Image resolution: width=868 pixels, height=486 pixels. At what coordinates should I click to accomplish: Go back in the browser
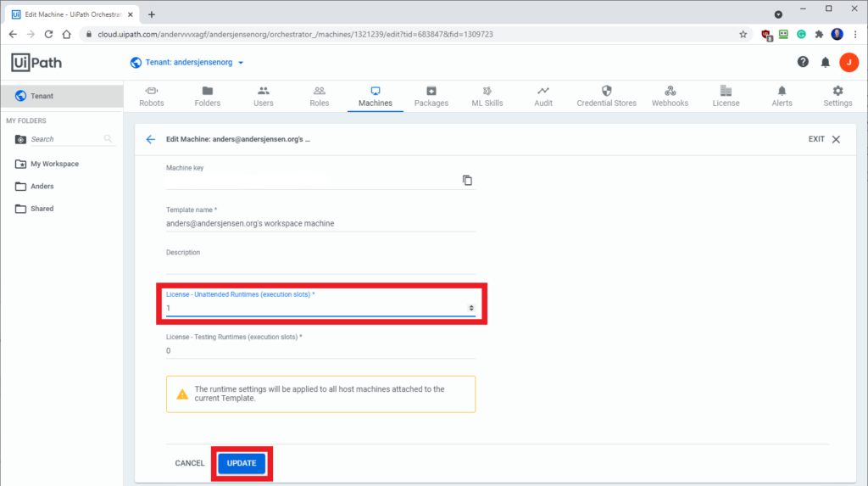pyautogui.click(x=13, y=35)
